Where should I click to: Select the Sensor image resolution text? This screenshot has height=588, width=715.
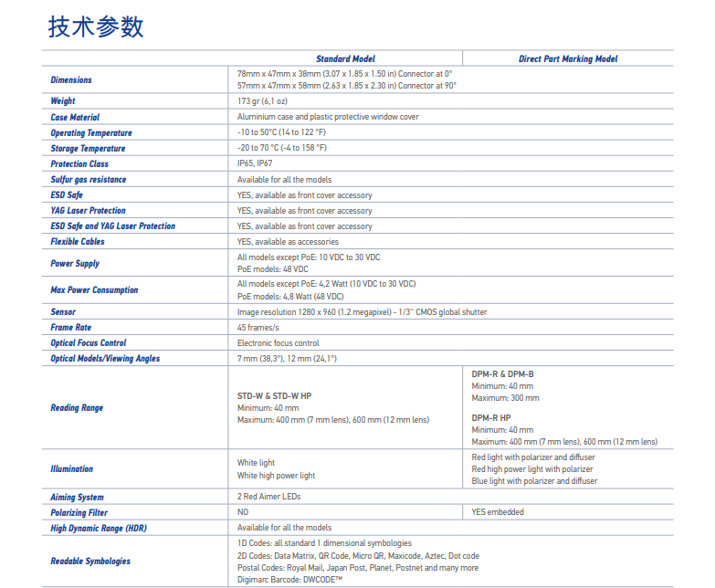(x=362, y=312)
